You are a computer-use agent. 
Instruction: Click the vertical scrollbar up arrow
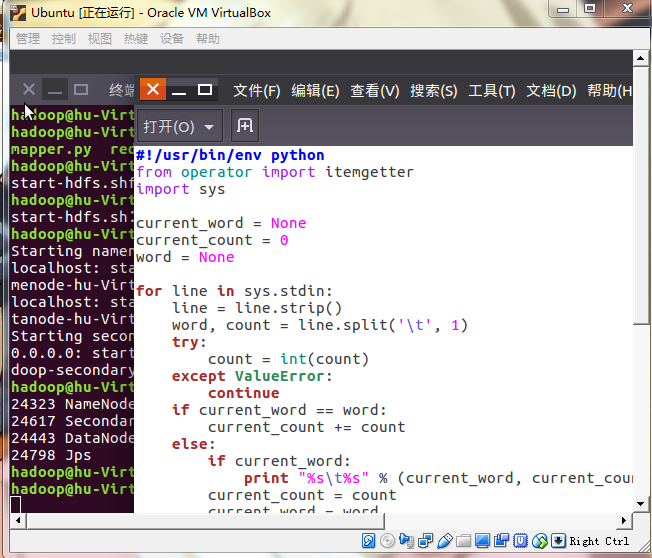[640, 58]
